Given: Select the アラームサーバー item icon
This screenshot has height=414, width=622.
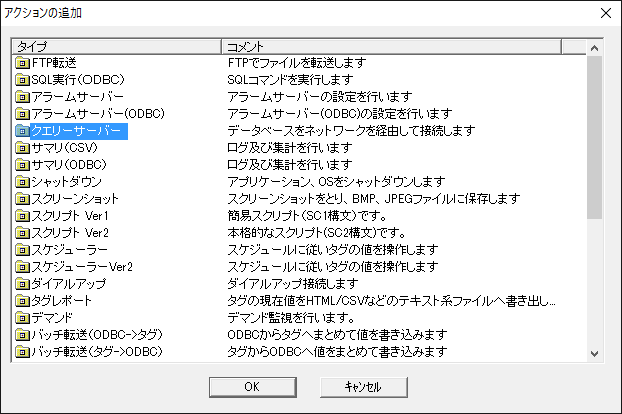Looking at the screenshot, I should click(x=22, y=97).
